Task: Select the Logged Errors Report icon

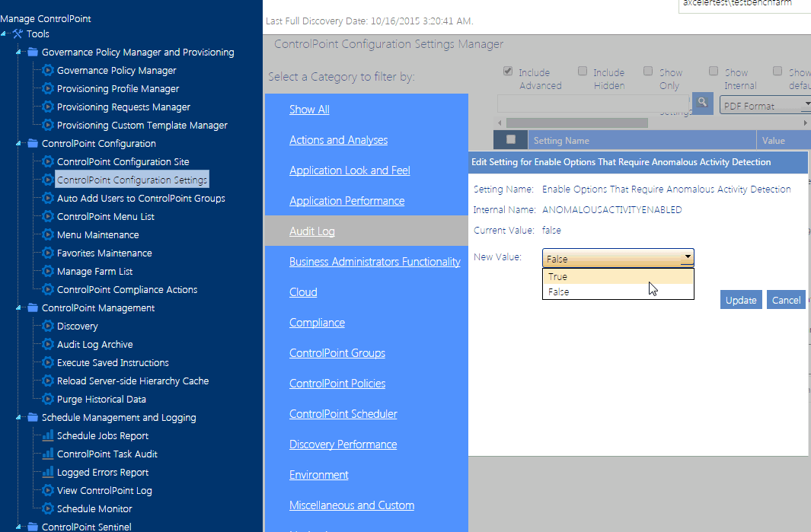Action: click(x=49, y=472)
